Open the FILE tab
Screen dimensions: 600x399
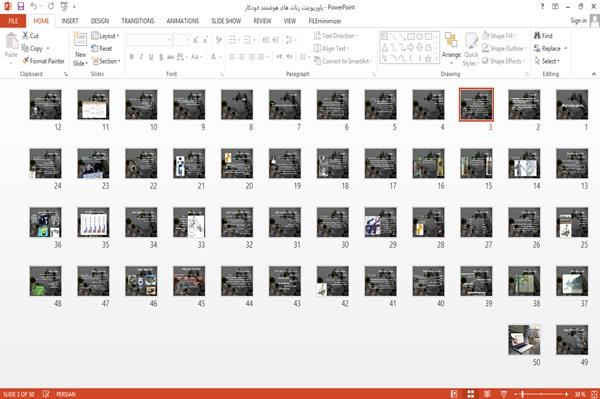[13, 21]
